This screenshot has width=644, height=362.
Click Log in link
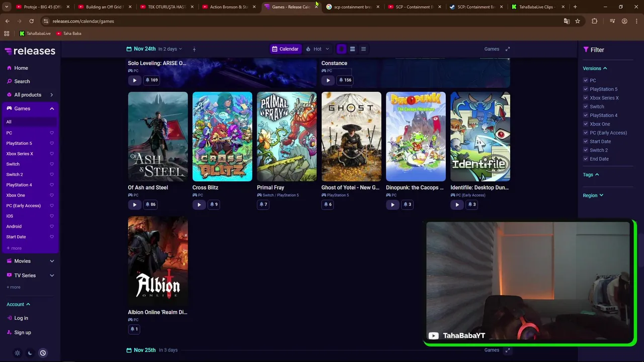coord(18,318)
